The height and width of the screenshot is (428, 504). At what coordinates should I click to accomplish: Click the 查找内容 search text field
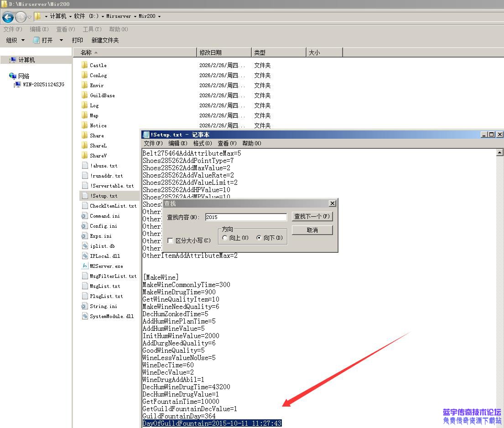click(245, 217)
